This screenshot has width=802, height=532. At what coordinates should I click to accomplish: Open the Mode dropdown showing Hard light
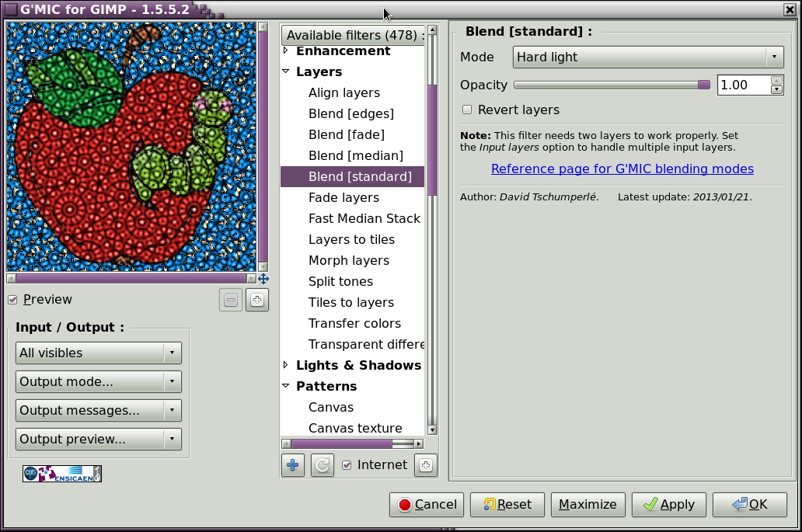point(649,57)
